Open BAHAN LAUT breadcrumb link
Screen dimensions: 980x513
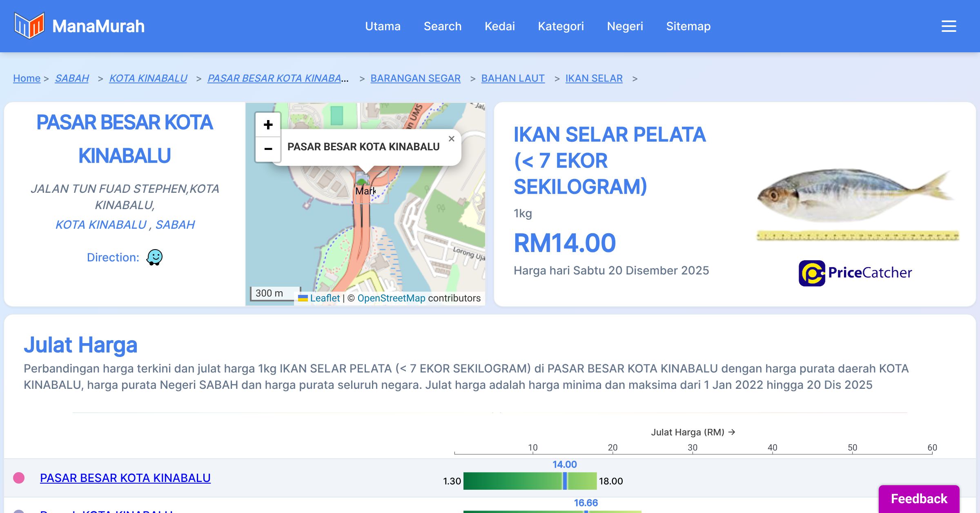pos(513,78)
